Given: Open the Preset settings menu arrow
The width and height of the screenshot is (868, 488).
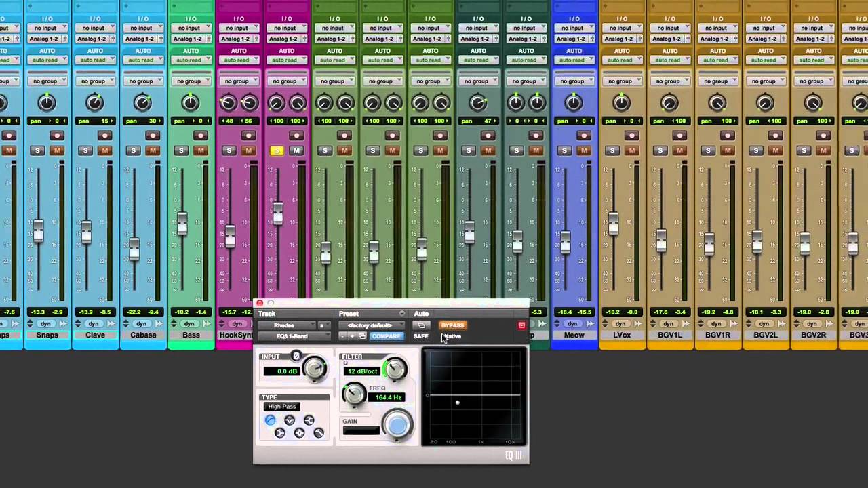Looking at the screenshot, I should coord(402,314).
